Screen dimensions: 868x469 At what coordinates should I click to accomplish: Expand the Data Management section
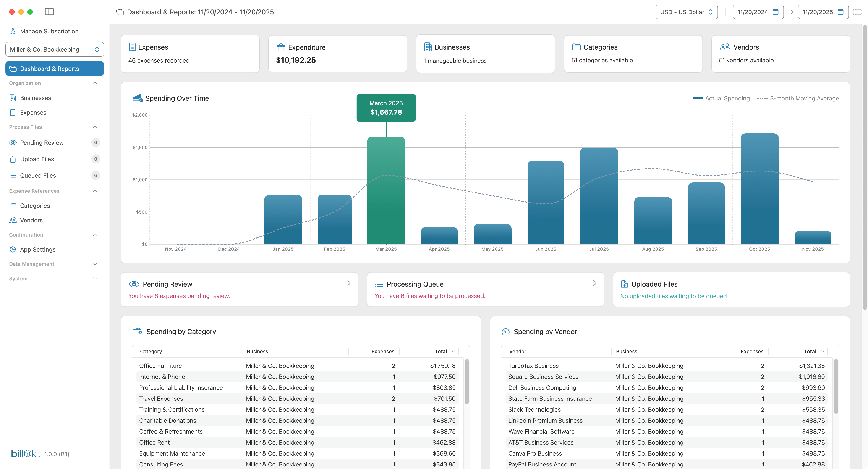click(95, 264)
